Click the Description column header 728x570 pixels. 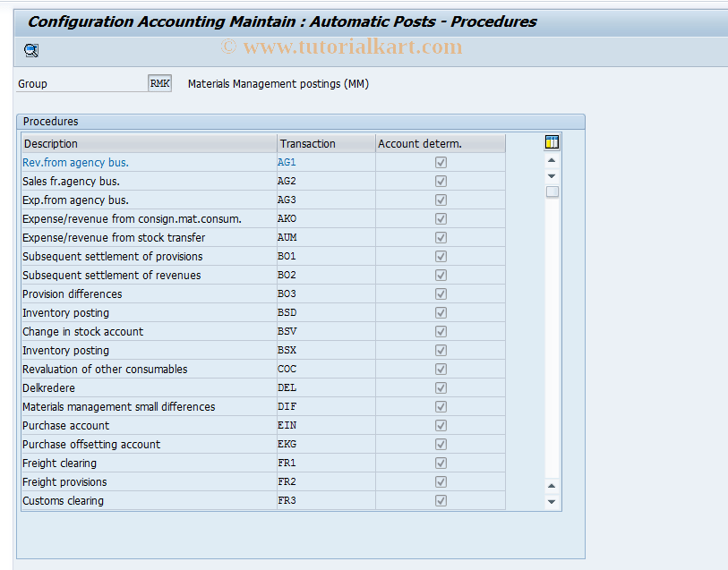[50, 143]
